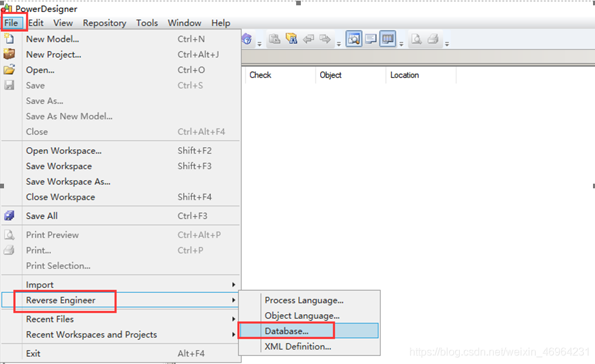Choose New Model... from File menu

coord(120,39)
